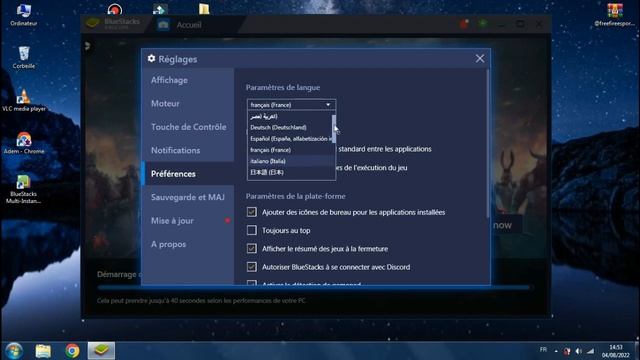Viewport: 640px width, 360px height.
Task: Open the Corbeille recycle bin icon
Action: point(23,57)
